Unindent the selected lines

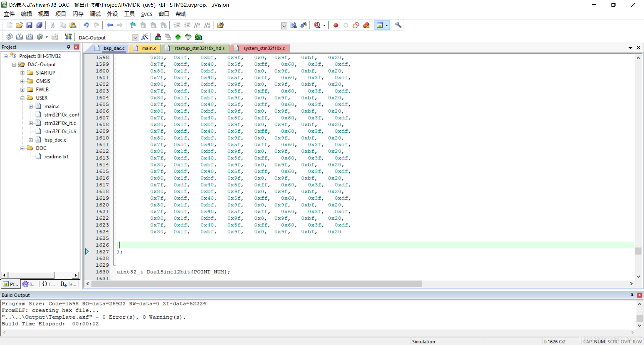pyautogui.click(x=187, y=25)
